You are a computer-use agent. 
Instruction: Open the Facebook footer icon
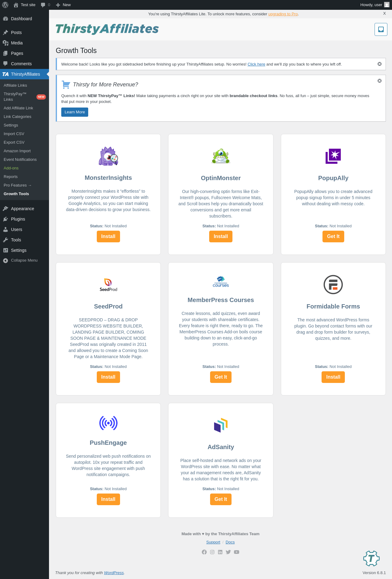pyautogui.click(x=204, y=552)
